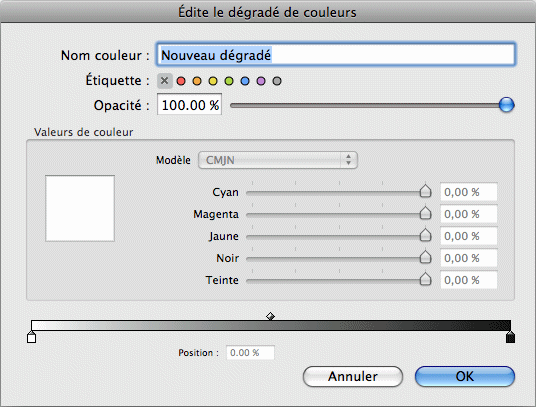Select the black gradient stop on right

[x=510, y=337]
